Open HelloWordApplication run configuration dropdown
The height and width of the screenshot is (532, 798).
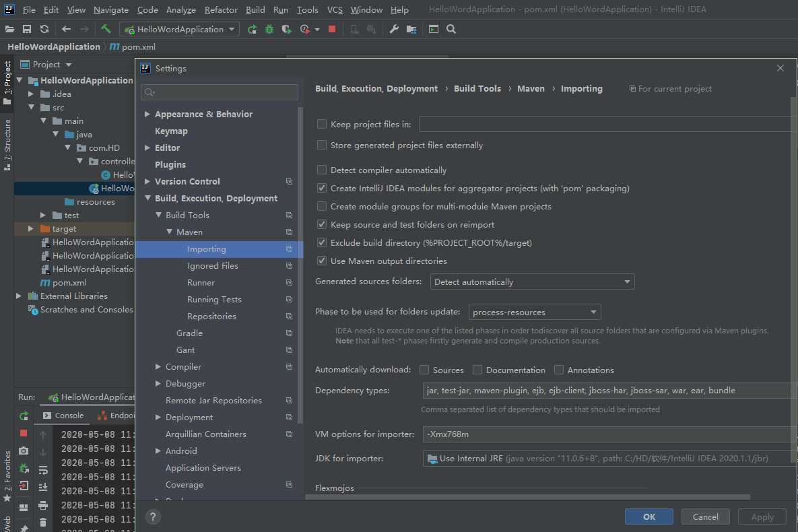tap(179, 29)
